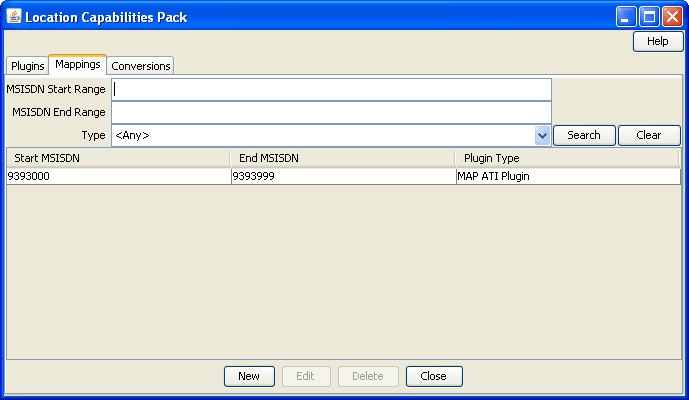Screen dimensions: 689x400
Task: Switch to the Plugins tab
Action: [x=28, y=66]
